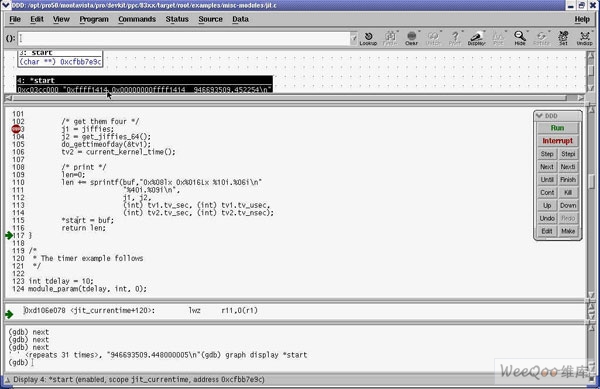
Task: Open the argument field history dropdown
Action: click(x=354, y=38)
